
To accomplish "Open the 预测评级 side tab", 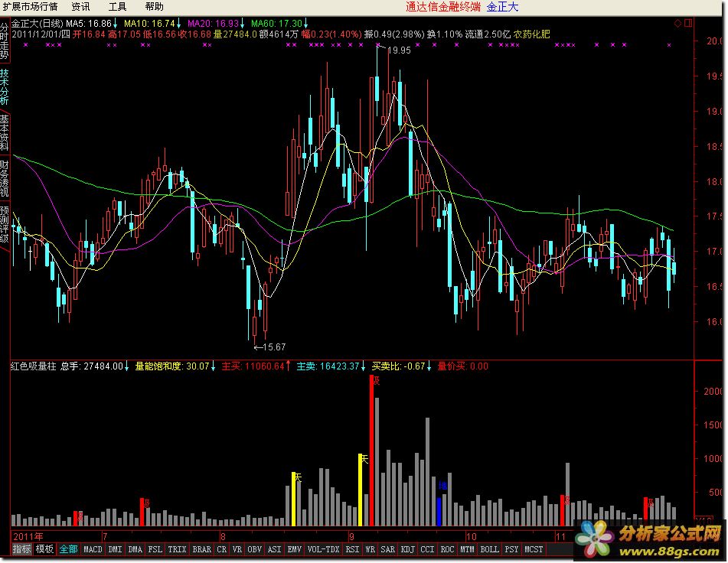I will (4, 225).
